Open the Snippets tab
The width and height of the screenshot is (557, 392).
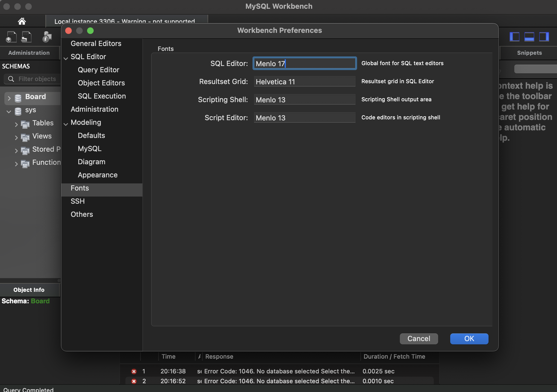pyautogui.click(x=529, y=53)
